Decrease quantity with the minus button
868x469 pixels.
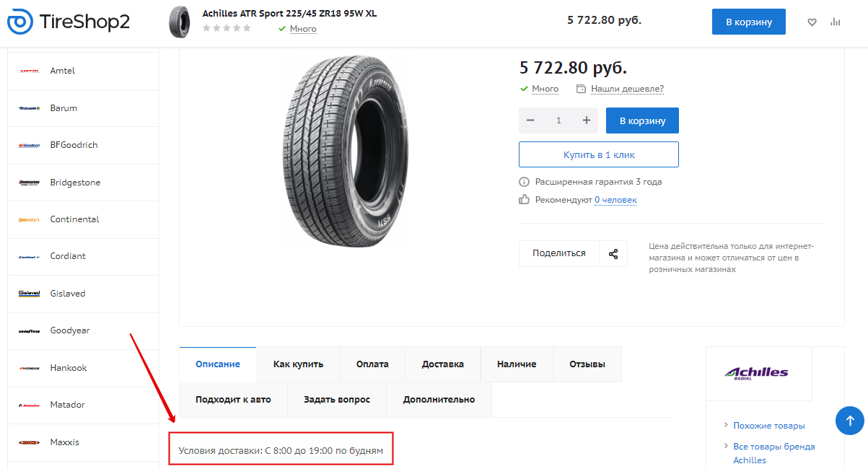pos(530,120)
